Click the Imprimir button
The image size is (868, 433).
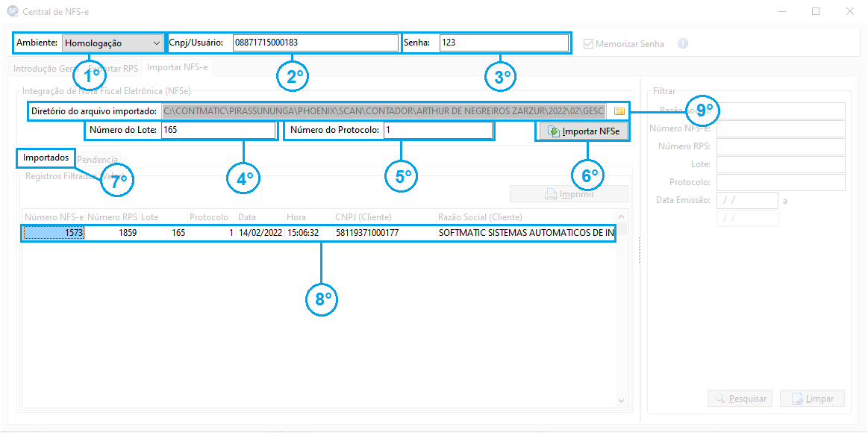tap(569, 194)
